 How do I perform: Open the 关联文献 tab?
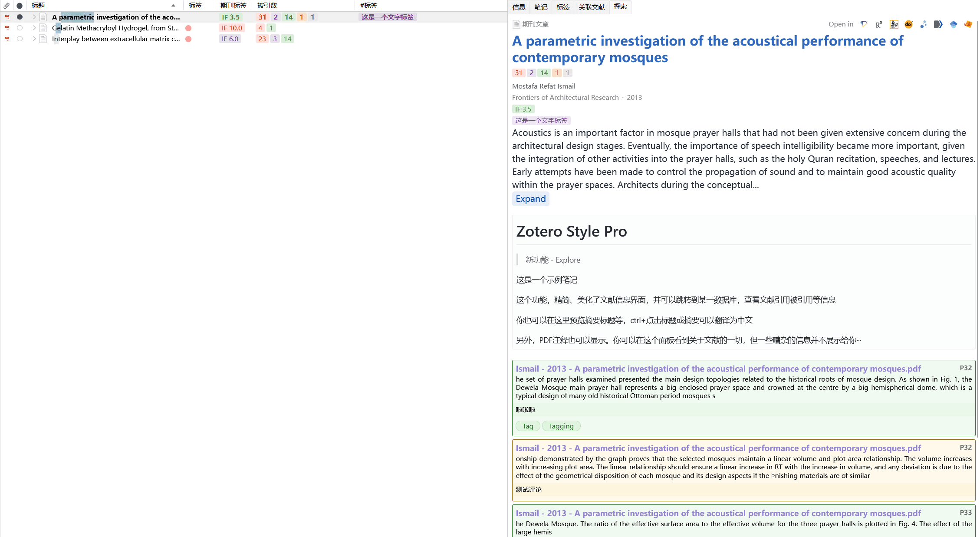(591, 7)
